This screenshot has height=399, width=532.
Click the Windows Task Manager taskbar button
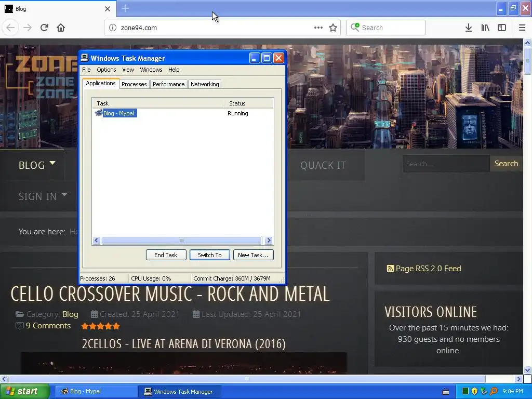coord(180,391)
